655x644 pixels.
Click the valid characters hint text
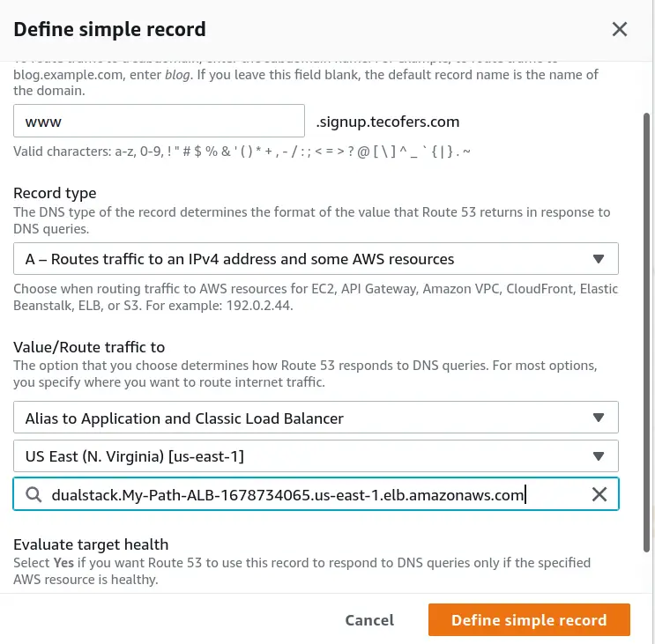(x=242, y=152)
